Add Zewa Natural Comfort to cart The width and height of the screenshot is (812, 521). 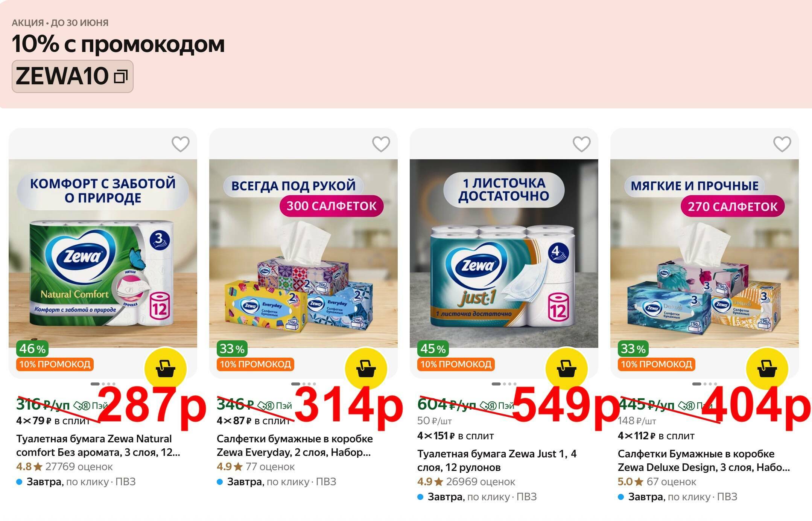pyautogui.click(x=166, y=369)
